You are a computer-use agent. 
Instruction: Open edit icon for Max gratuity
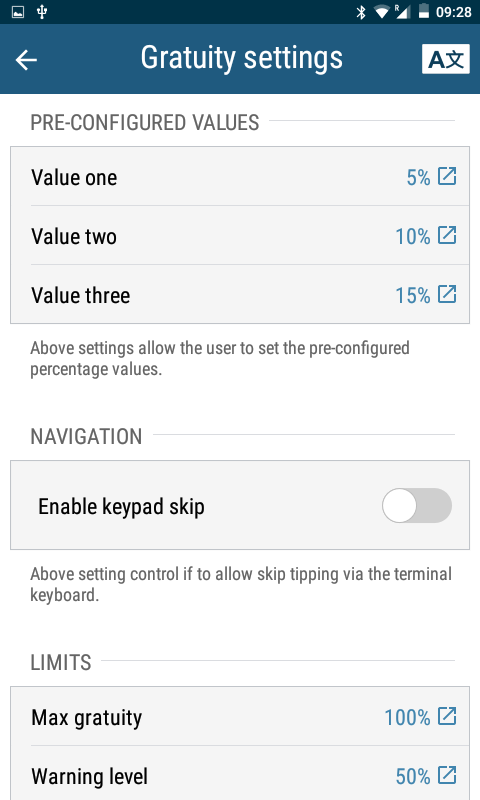(447, 716)
